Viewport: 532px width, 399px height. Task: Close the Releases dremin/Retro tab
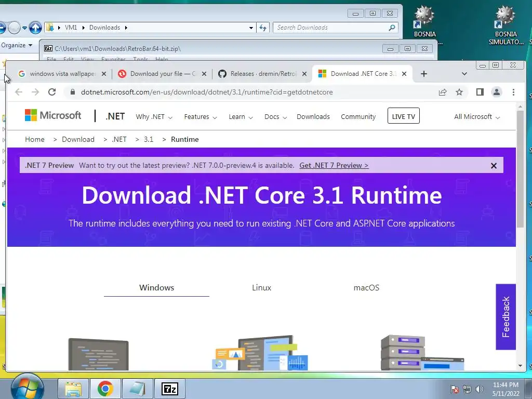[x=304, y=74]
